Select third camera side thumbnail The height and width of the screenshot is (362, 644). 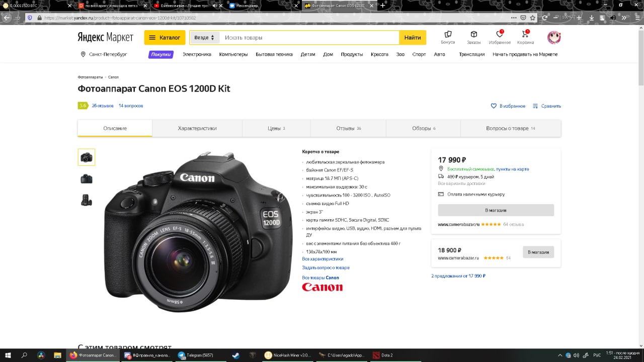pos(87,200)
